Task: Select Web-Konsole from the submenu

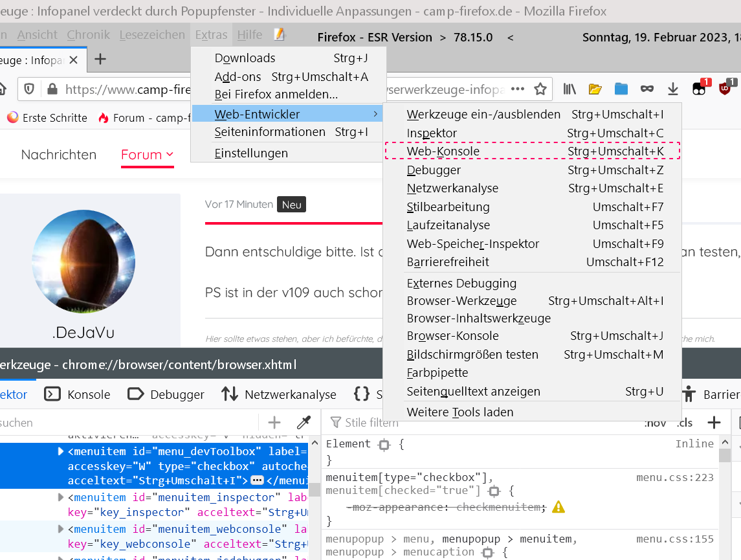Action: click(x=443, y=151)
